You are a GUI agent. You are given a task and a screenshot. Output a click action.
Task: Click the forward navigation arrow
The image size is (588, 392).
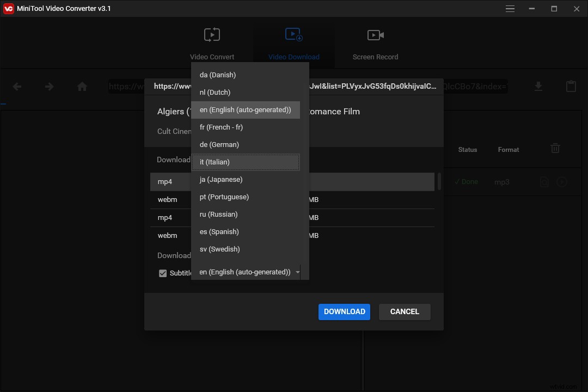coord(49,86)
